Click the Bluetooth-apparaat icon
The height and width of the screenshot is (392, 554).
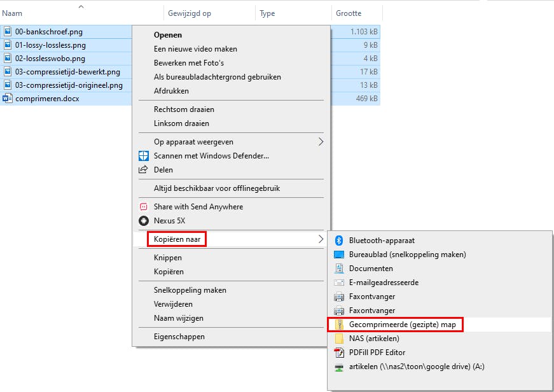click(x=339, y=240)
